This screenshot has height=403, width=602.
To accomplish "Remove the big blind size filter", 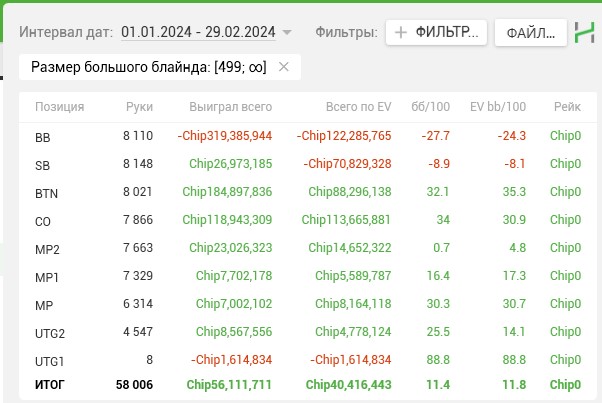I will 284,67.
